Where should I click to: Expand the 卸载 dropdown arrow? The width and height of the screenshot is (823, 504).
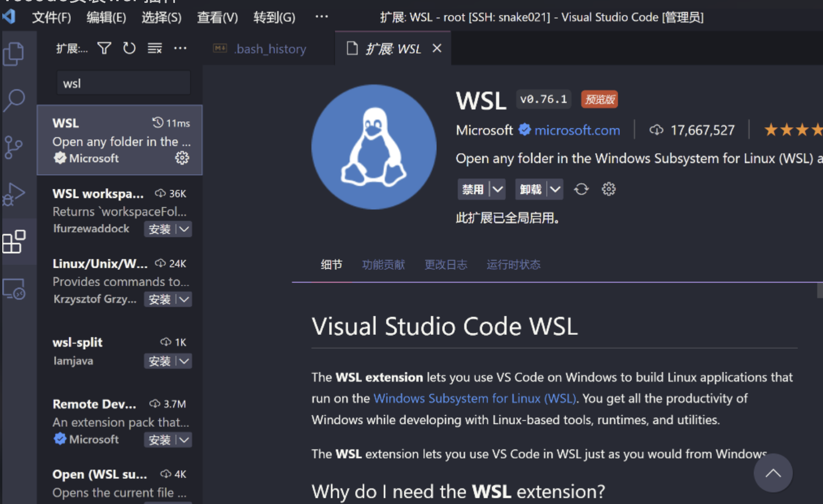point(555,189)
